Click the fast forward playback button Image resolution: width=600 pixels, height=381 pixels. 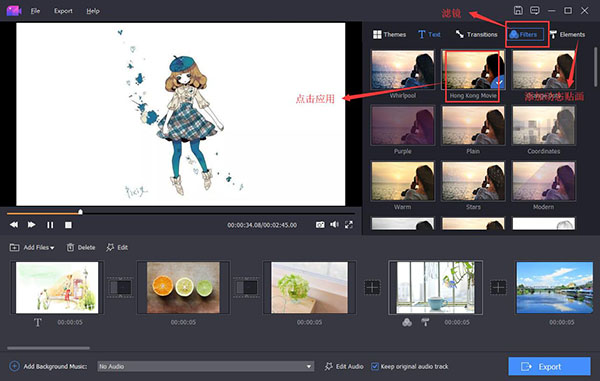click(x=32, y=225)
